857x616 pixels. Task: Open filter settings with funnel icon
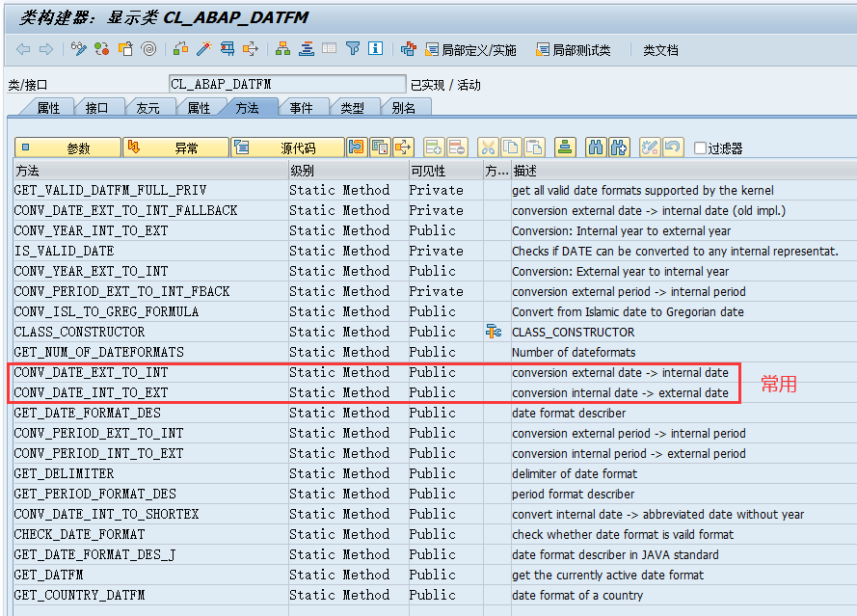351,49
